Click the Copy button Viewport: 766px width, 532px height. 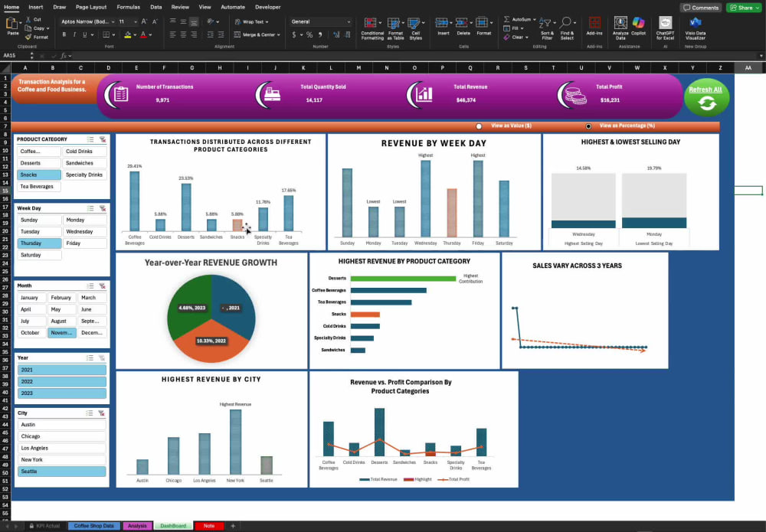(37, 28)
